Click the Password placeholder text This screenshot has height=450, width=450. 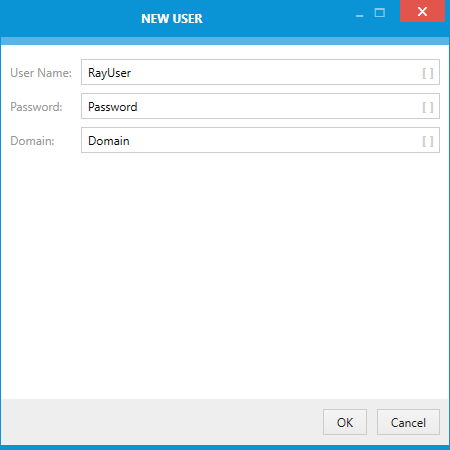coord(113,107)
